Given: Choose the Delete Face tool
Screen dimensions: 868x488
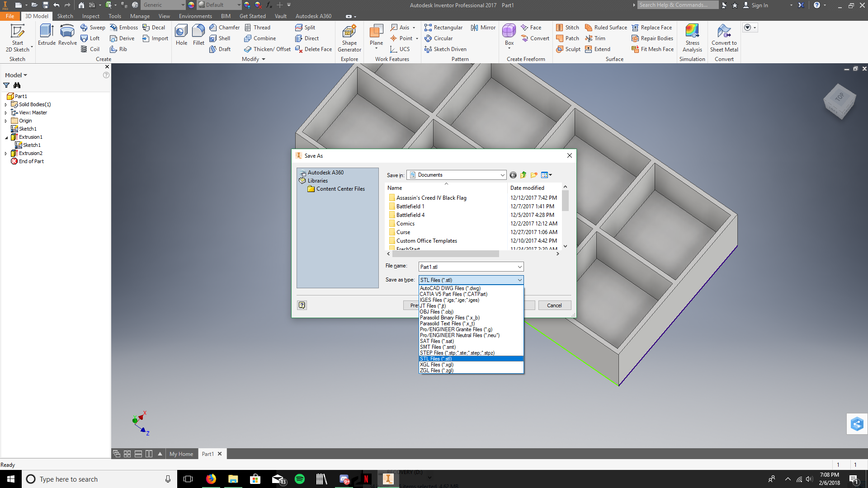Looking at the screenshot, I should point(313,49).
